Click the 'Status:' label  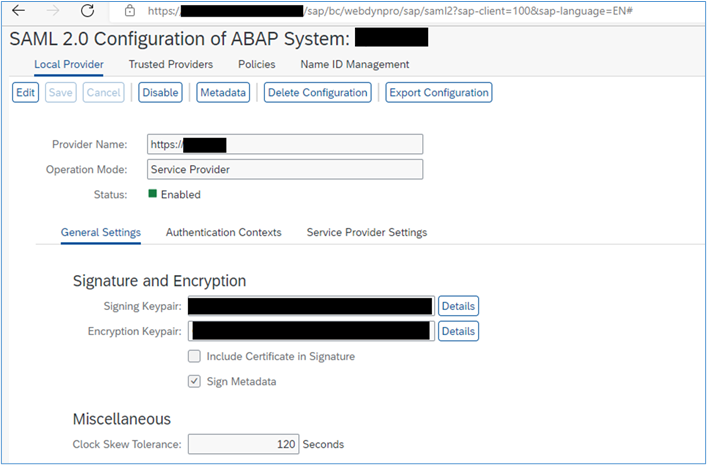[x=110, y=194]
